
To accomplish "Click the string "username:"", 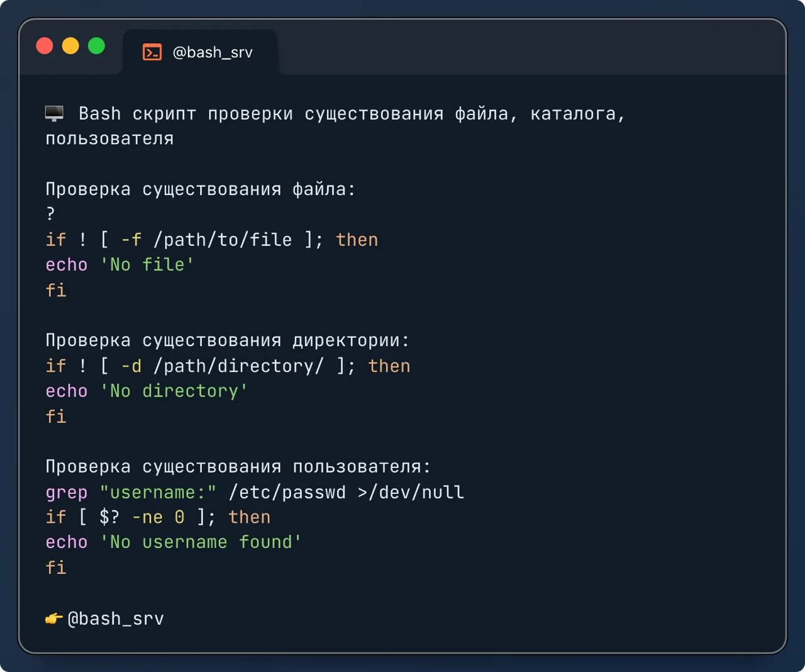I will [x=158, y=493].
